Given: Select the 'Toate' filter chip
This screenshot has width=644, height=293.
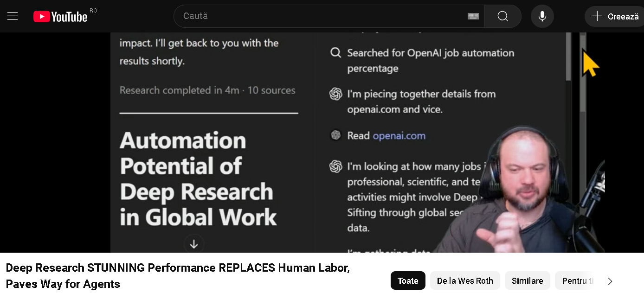Looking at the screenshot, I should (x=408, y=280).
